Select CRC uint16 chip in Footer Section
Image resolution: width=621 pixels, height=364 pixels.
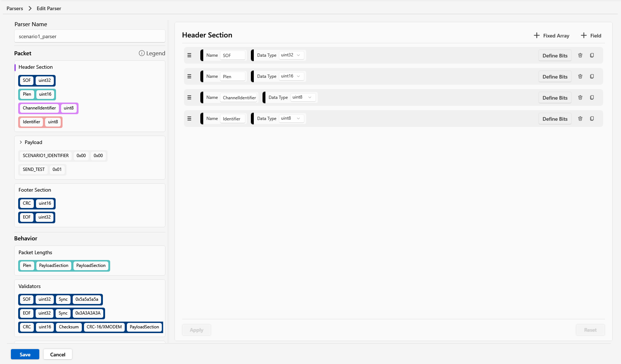pyautogui.click(x=37, y=203)
